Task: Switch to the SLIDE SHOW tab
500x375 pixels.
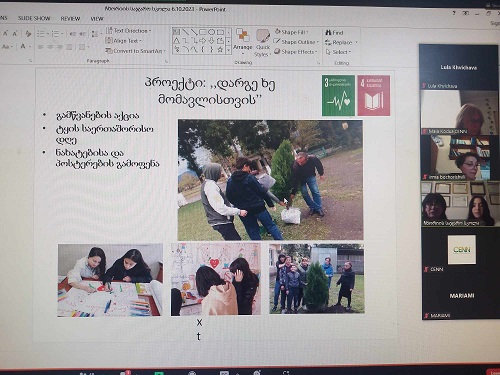Action: click(x=34, y=18)
